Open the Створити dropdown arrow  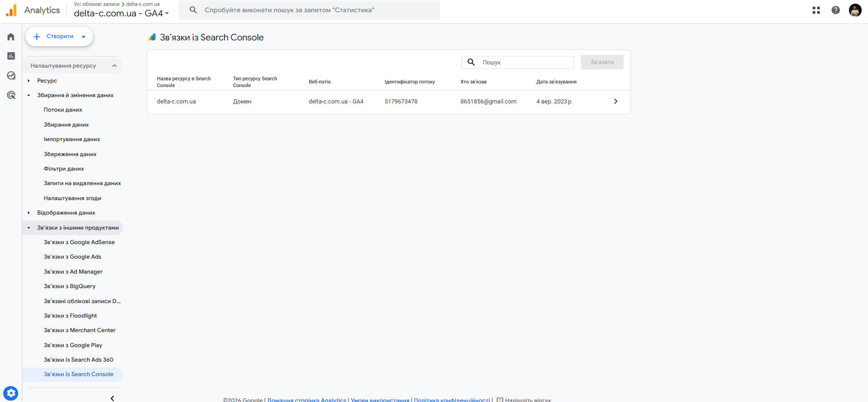(x=84, y=37)
